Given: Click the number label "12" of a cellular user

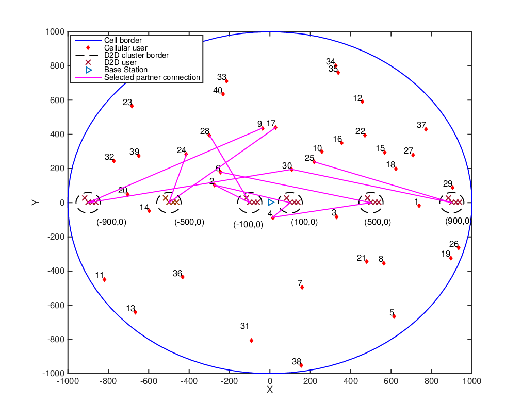Looking at the screenshot, I should [357, 98].
